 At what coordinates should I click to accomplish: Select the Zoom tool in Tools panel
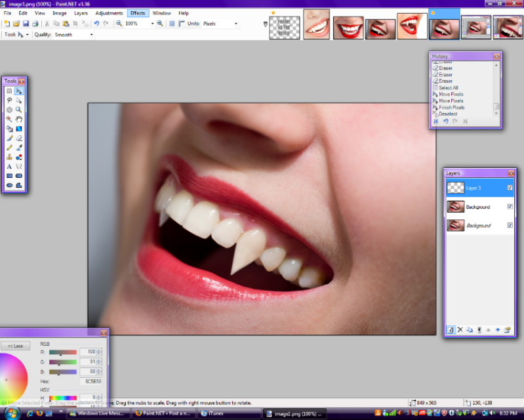click(19, 110)
